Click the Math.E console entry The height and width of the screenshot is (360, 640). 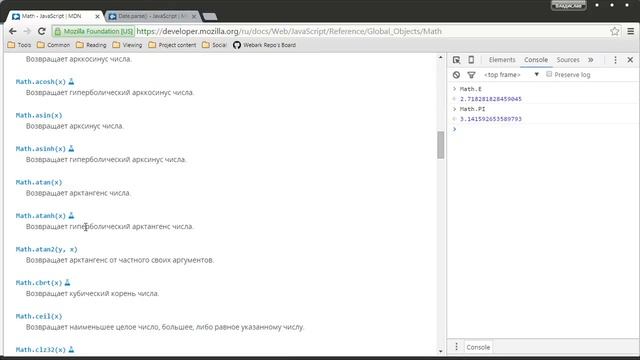[471, 89]
